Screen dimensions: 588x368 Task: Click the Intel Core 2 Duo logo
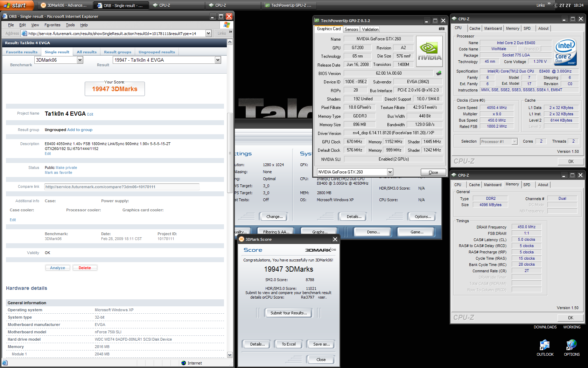(565, 53)
